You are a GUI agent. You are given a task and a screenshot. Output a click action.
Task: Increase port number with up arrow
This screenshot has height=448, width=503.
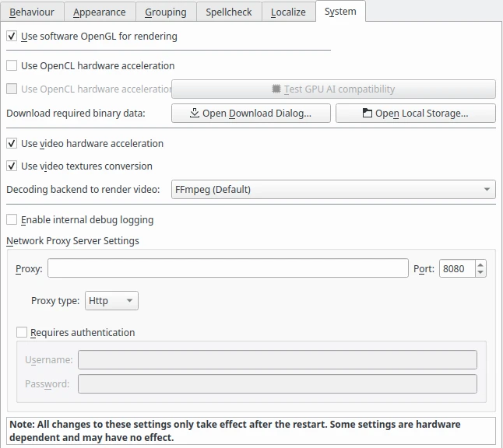pyautogui.click(x=480, y=264)
